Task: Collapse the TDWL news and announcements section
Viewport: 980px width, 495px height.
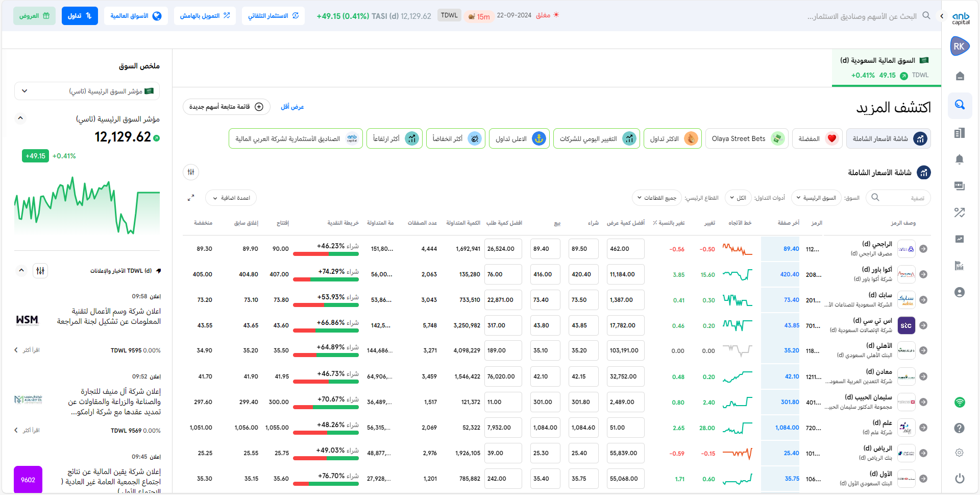Action: tap(21, 271)
